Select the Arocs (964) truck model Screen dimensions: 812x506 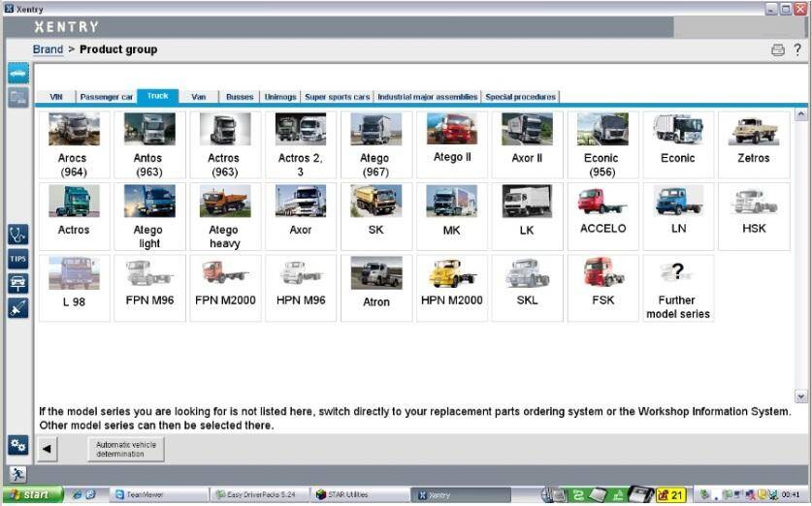pyautogui.click(x=73, y=145)
